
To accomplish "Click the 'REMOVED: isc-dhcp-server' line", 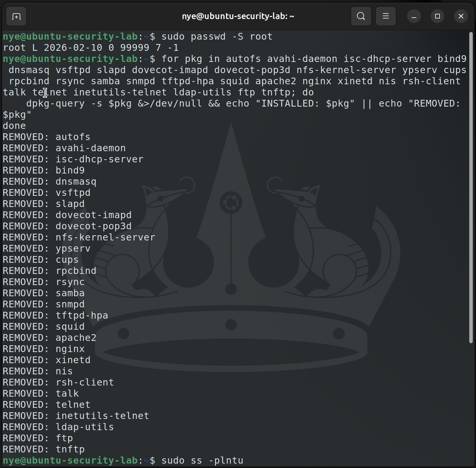I will [x=73, y=159].
